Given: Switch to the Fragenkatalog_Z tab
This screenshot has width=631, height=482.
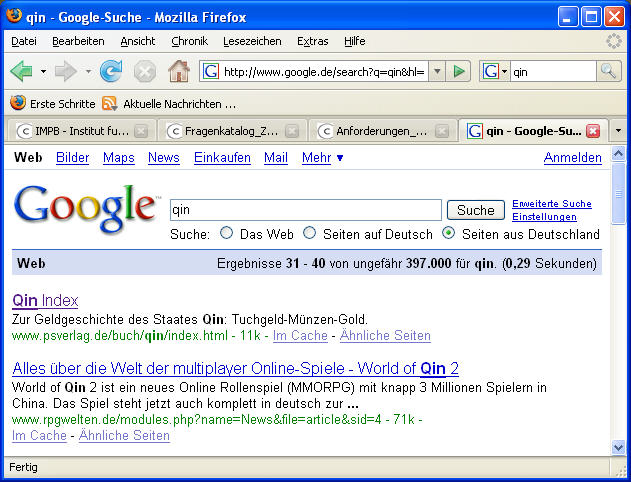Looking at the screenshot, I should click(232, 131).
